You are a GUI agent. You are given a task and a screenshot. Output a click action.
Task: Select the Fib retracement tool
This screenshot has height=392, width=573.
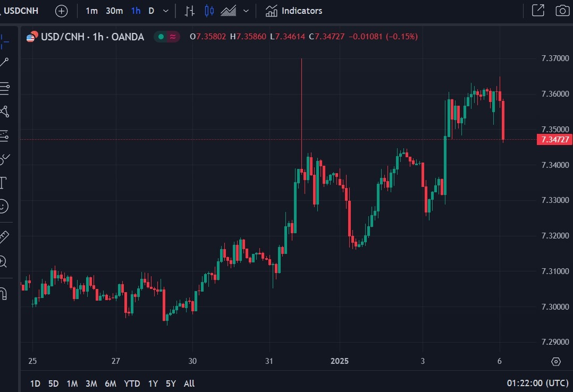tap(5, 89)
